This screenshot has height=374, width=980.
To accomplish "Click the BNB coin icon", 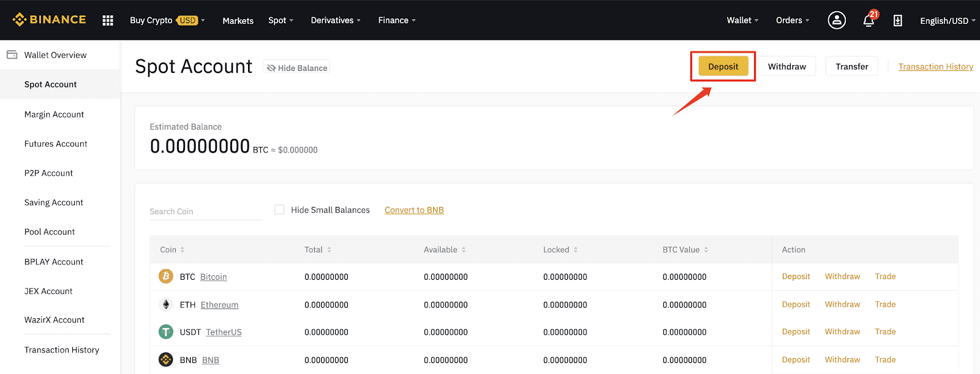I will point(165,360).
